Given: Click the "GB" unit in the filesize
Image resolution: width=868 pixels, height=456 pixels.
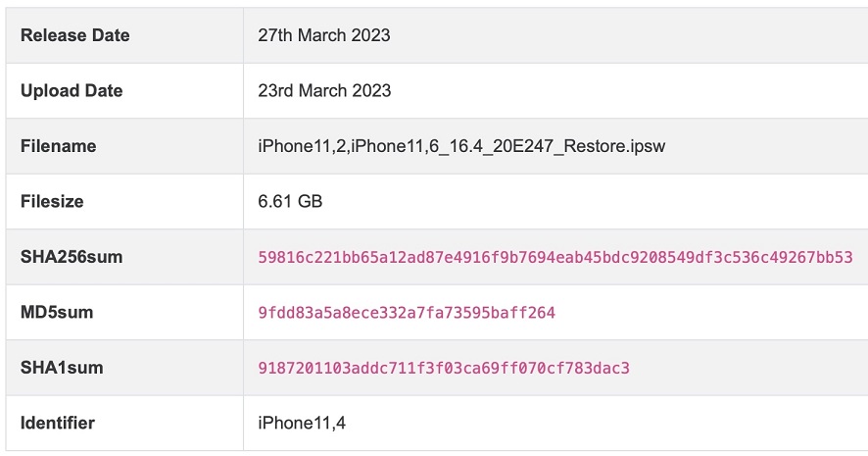Looking at the screenshot, I should point(310,201).
